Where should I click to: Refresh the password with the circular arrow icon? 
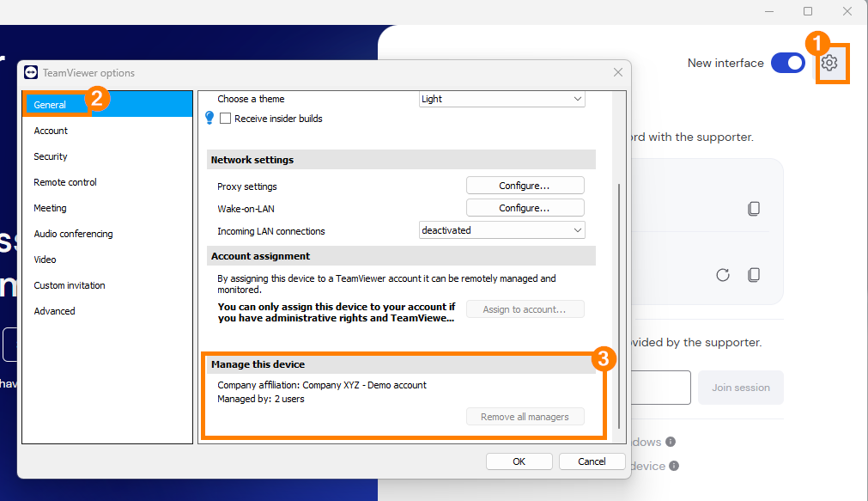click(x=722, y=275)
